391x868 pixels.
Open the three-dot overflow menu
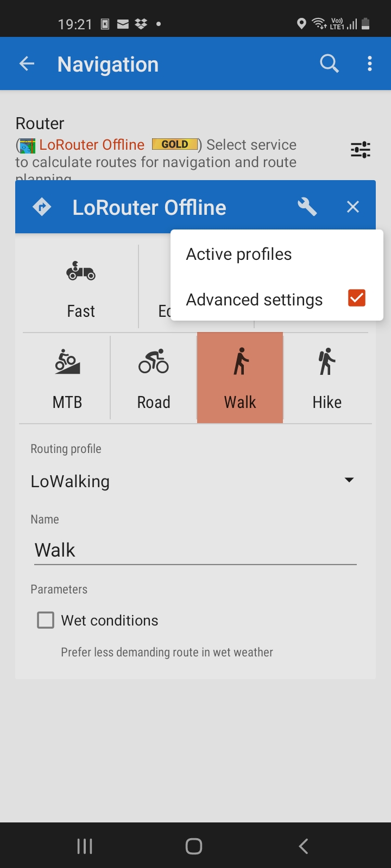[x=370, y=64]
